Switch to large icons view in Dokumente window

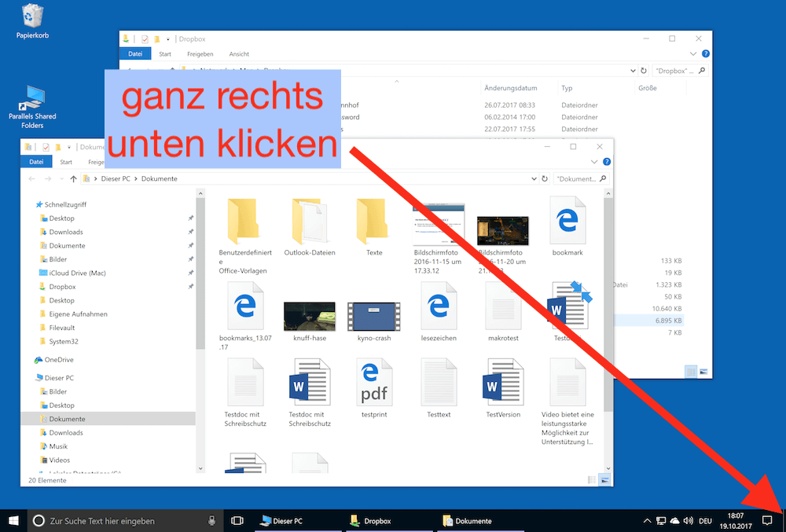pos(604,479)
